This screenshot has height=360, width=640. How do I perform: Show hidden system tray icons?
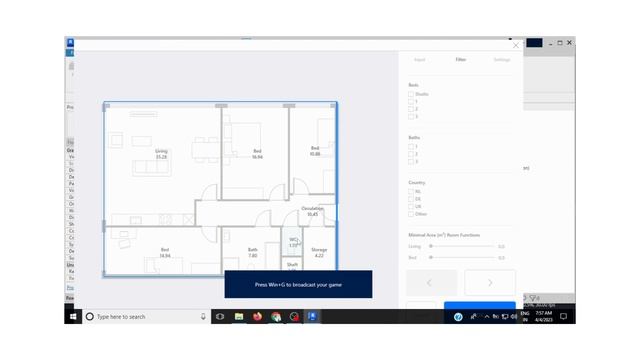487,317
